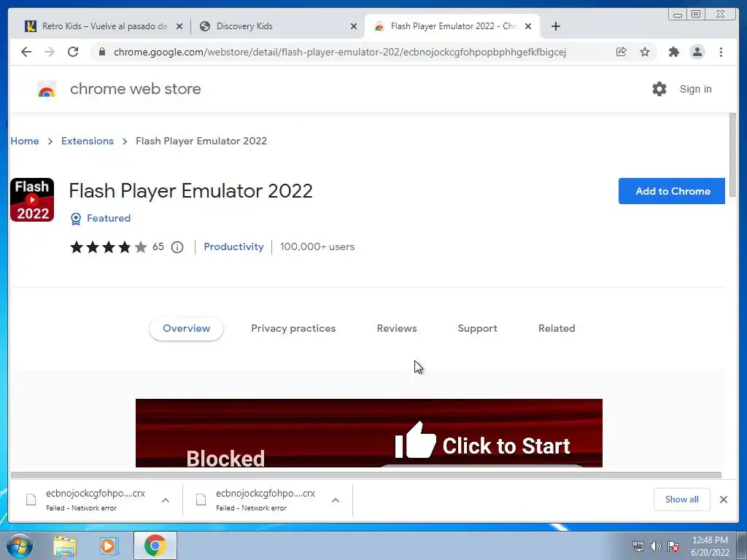Close the Retro Kids tab
This screenshot has width=747, height=560.
[x=179, y=26]
